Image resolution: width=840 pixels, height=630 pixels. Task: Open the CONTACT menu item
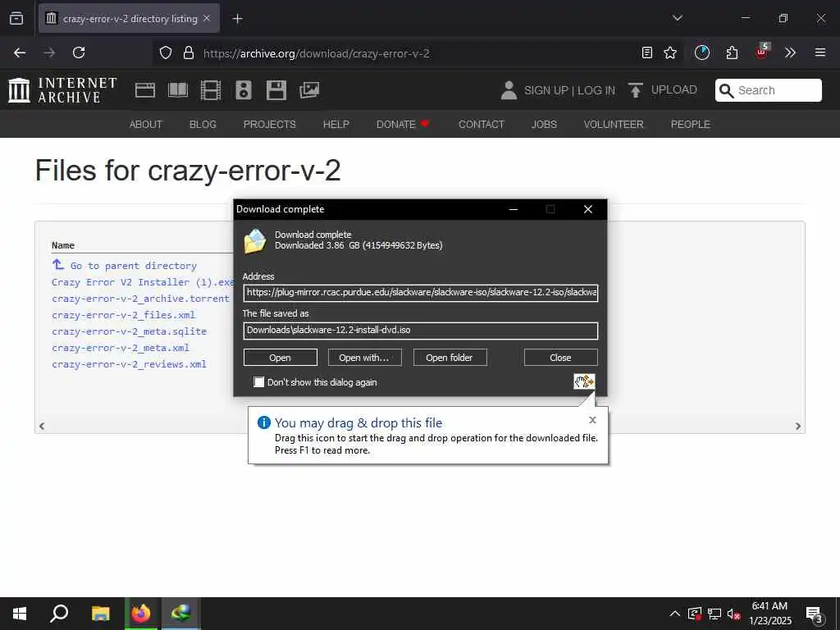482,125
